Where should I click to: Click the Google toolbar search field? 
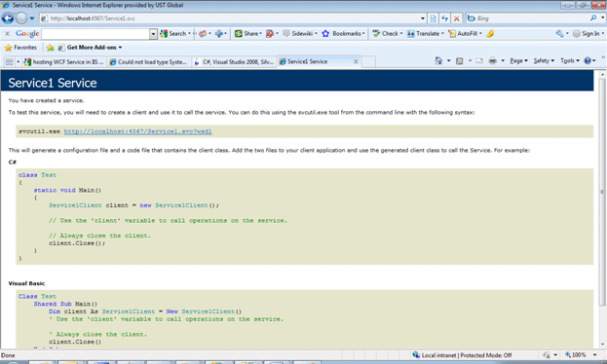click(x=95, y=34)
